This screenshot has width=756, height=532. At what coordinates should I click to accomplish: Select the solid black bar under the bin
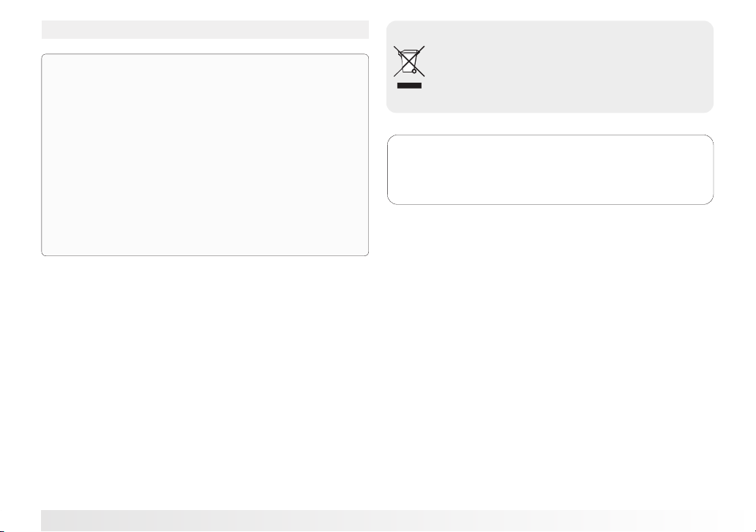[x=409, y=86]
